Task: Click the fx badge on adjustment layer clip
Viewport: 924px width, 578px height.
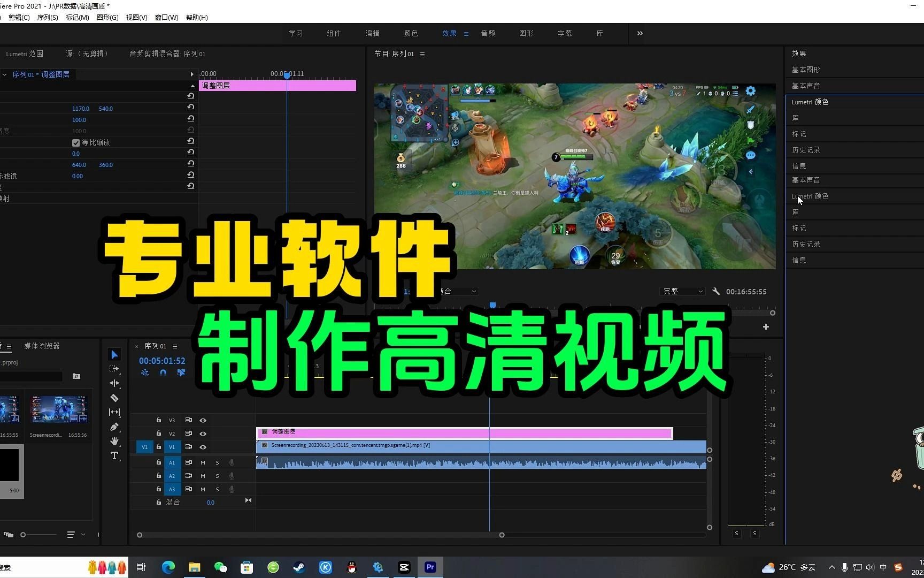Action: [x=265, y=431]
